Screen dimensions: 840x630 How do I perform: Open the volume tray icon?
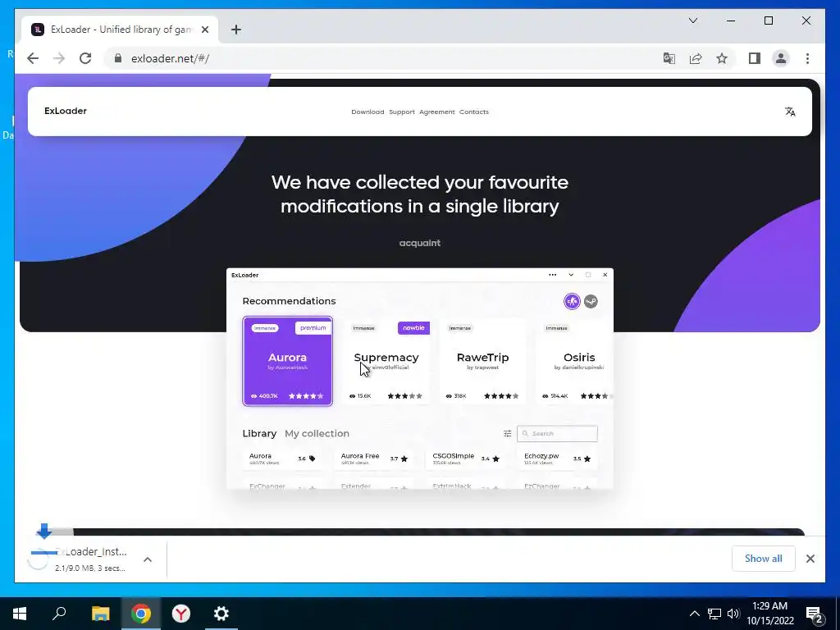(733, 614)
